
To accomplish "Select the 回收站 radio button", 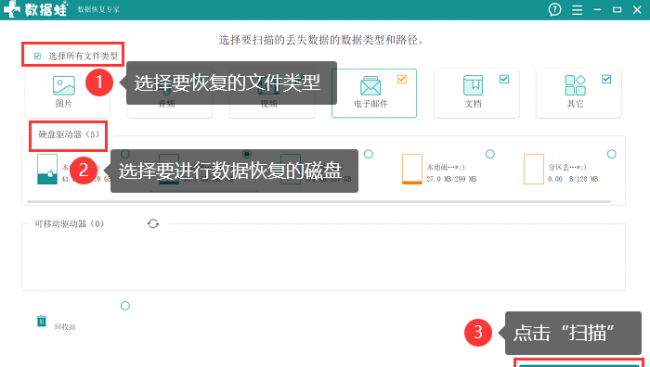I will [x=125, y=306].
